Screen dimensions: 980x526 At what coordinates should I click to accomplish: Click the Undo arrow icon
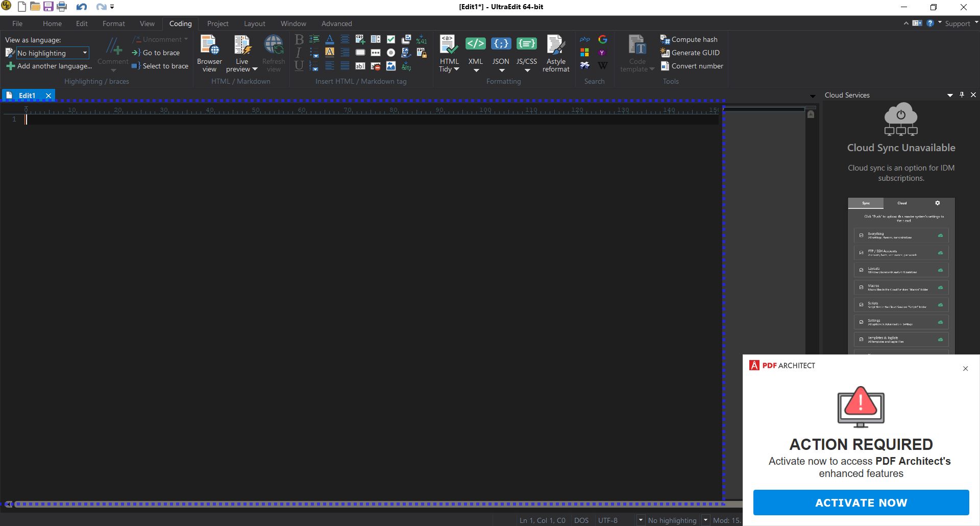click(82, 7)
